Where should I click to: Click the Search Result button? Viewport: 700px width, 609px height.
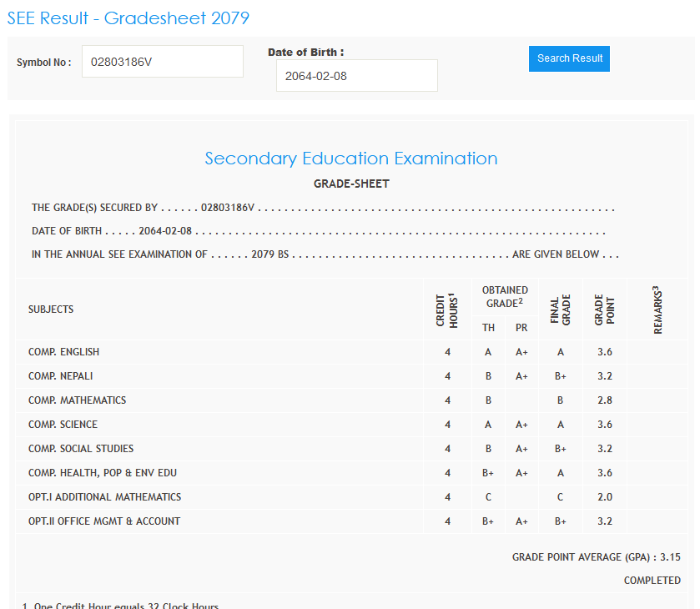[569, 58]
